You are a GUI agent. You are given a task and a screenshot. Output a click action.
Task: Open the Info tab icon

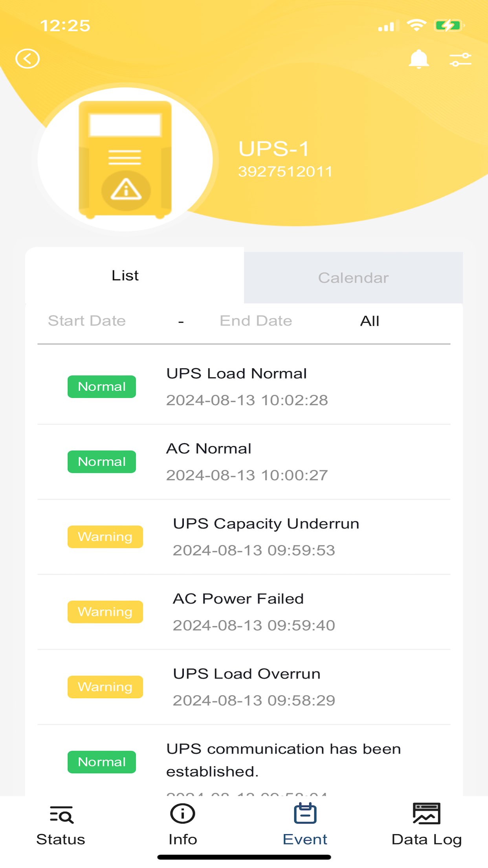[183, 814]
